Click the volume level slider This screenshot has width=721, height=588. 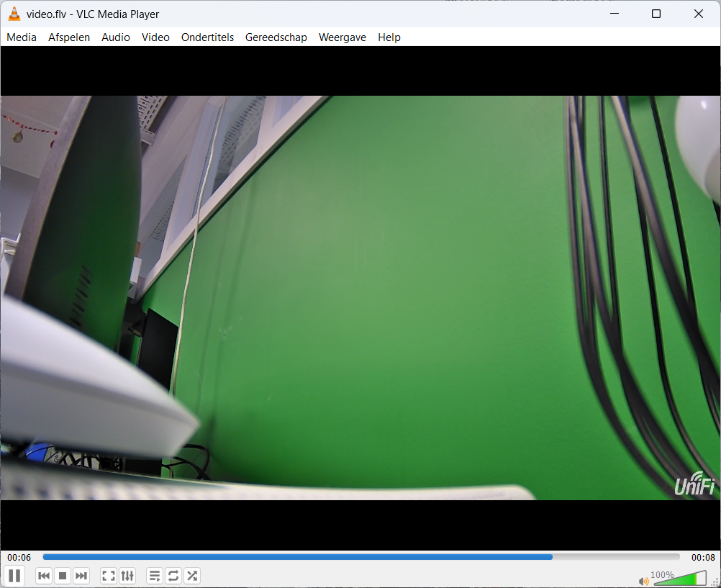tap(679, 579)
